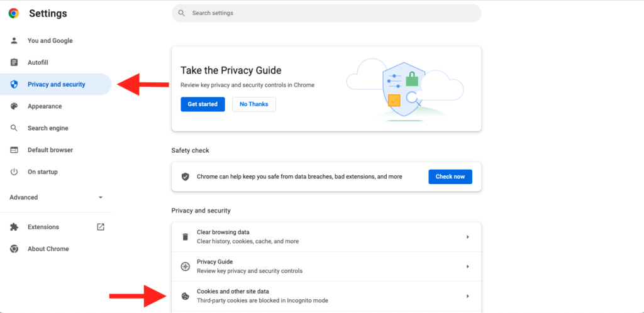Click the Extensions puzzle piece icon
This screenshot has height=313, width=644.
click(14, 227)
